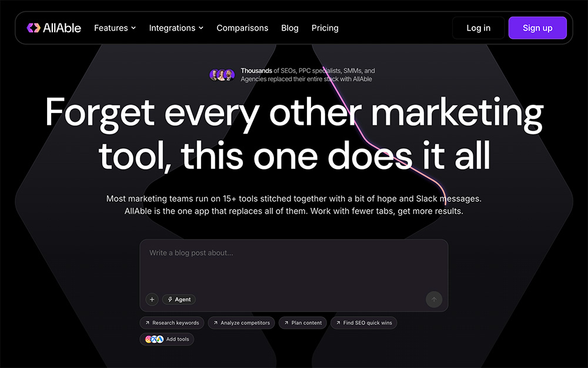Expand the Integrations dropdown menu
The height and width of the screenshot is (368, 588).
pos(176,28)
